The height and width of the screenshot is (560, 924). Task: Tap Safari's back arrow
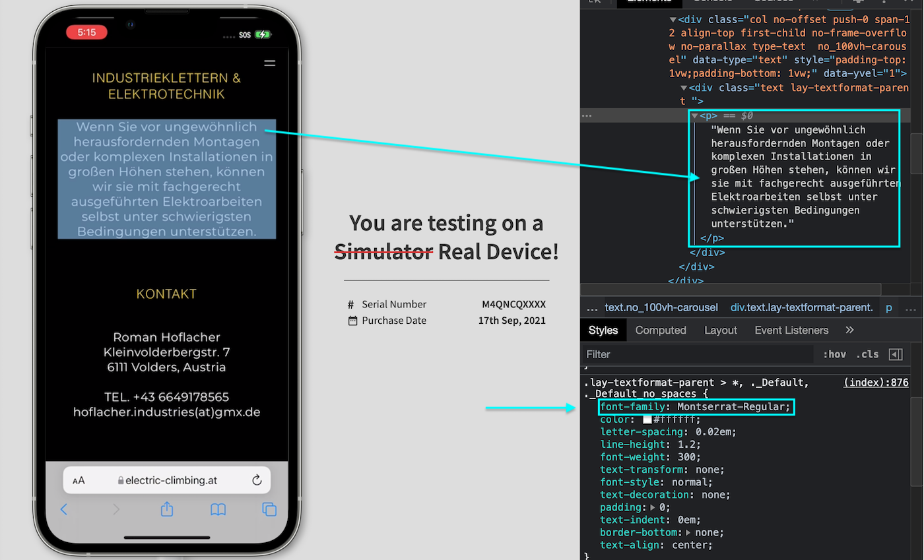[x=64, y=509]
